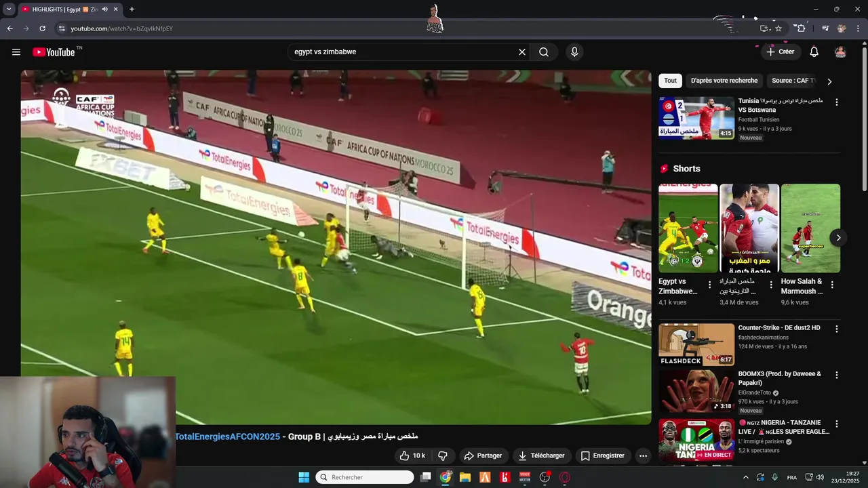This screenshot has height=488, width=868.
Task: Open the Chrome three-dot menu
Action: coord(858,28)
